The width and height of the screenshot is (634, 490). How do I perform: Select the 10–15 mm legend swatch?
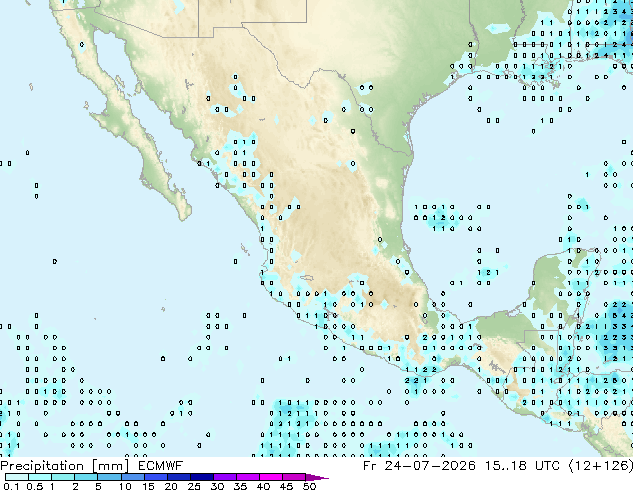click(x=133, y=477)
